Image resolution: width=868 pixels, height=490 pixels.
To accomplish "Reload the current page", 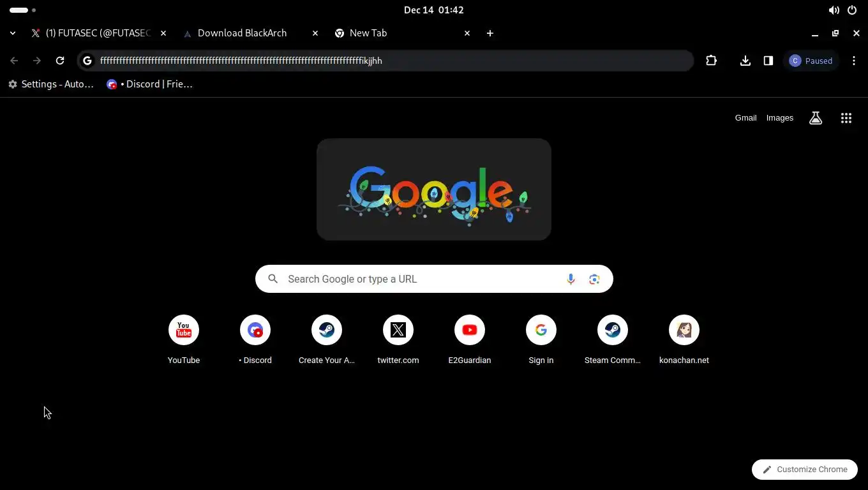I will [60, 61].
